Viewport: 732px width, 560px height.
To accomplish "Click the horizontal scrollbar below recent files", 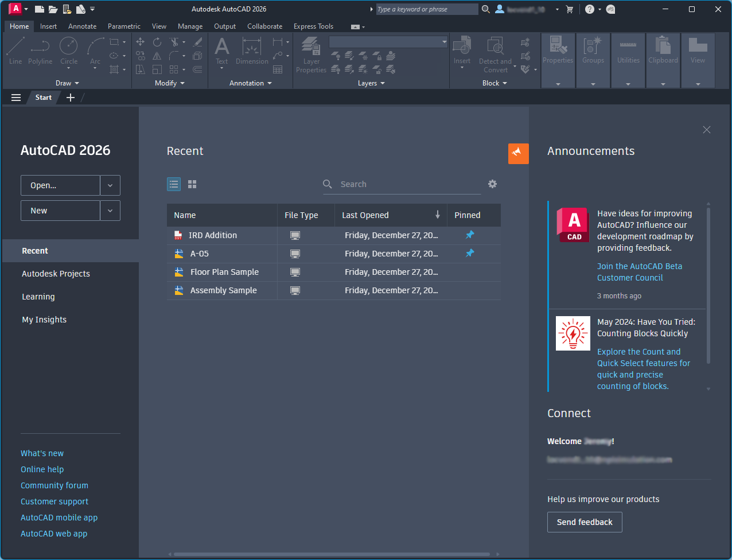I will click(332, 554).
